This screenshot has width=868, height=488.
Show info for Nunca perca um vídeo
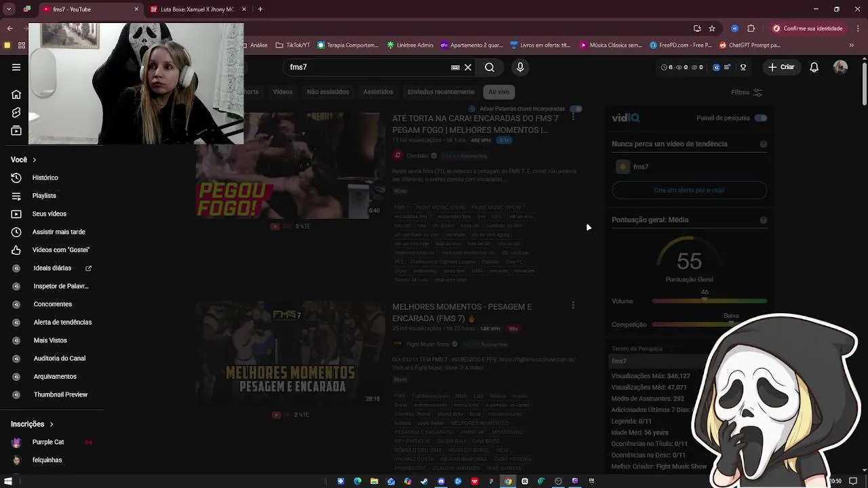tap(764, 144)
